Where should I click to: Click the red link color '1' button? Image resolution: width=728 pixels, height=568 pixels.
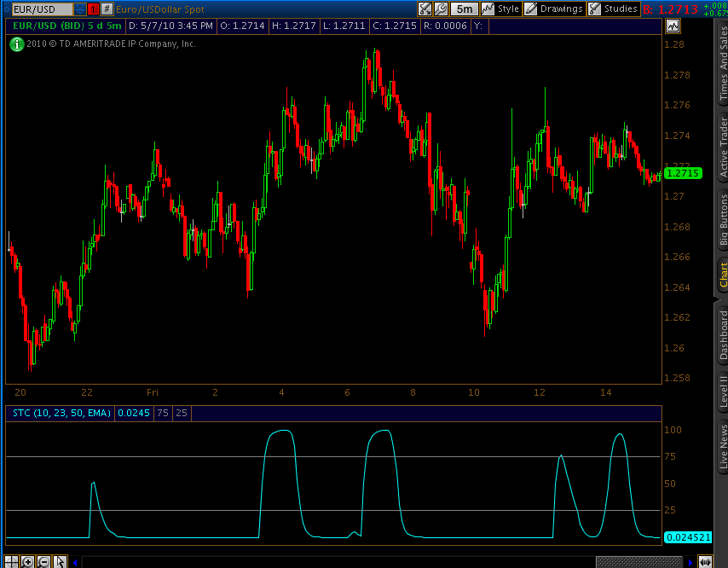pos(93,9)
